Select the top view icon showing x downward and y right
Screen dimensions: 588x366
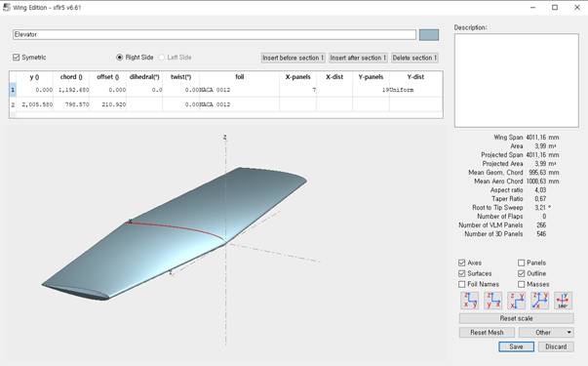(516, 301)
